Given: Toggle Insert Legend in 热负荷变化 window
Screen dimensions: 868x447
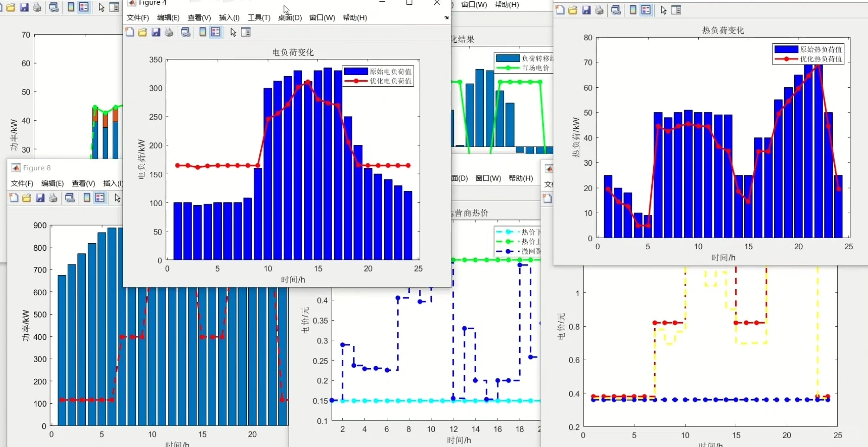Looking at the screenshot, I should click(646, 10).
